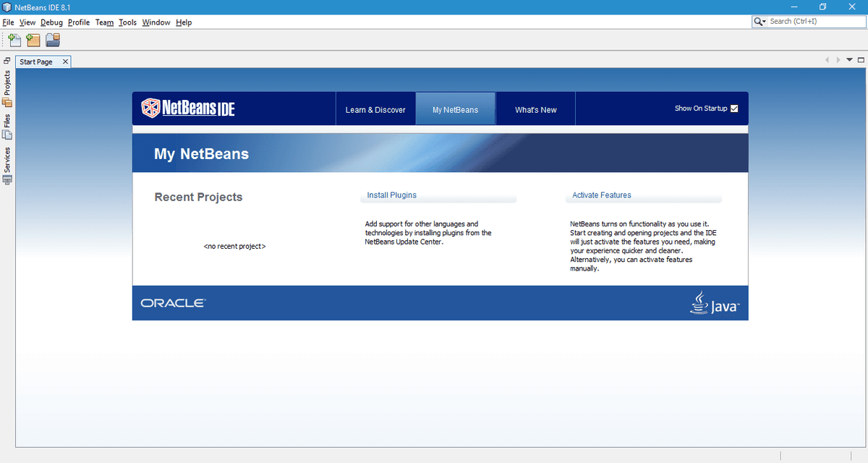Click the My NetBeans banner heading
The height and width of the screenshot is (463, 868).
(x=201, y=153)
